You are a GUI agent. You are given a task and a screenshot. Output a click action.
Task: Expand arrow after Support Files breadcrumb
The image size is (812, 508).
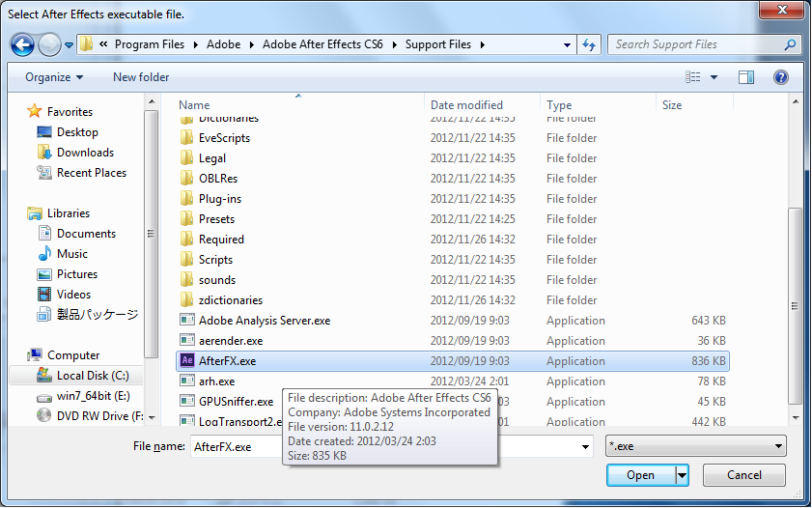pos(482,45)
